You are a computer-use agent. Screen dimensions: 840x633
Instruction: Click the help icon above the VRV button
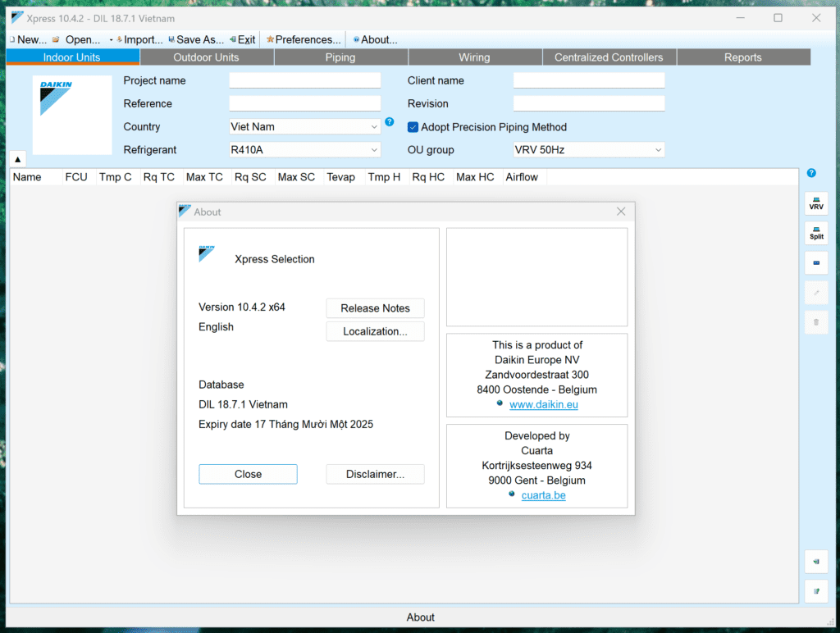(x=811, y=173)
